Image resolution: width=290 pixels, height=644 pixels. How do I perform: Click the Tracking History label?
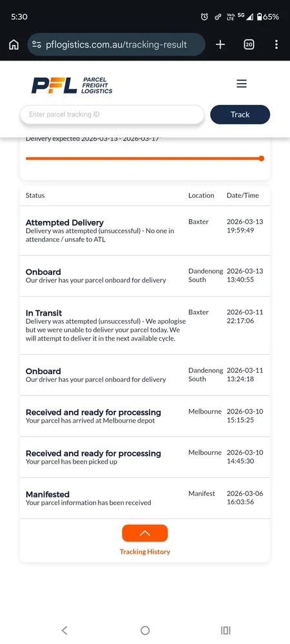coord(145,552)
